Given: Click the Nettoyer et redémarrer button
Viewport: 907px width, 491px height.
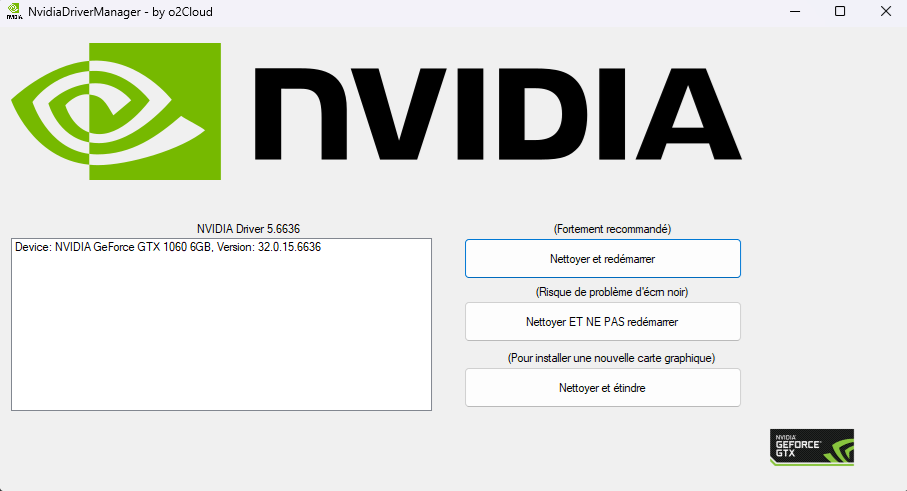Looking at the screenshot, I should coord(603,259).
